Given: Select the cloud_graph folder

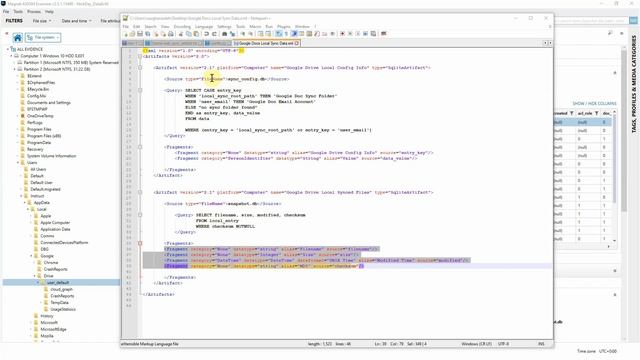Looking at the screenshot, I should [61, 289].
